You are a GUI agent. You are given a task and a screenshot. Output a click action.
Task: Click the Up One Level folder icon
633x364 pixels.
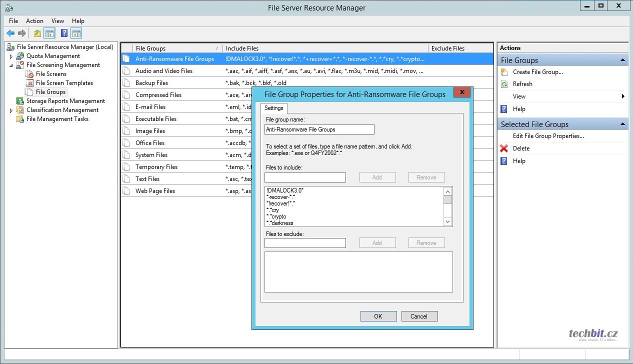pos(37,33)
